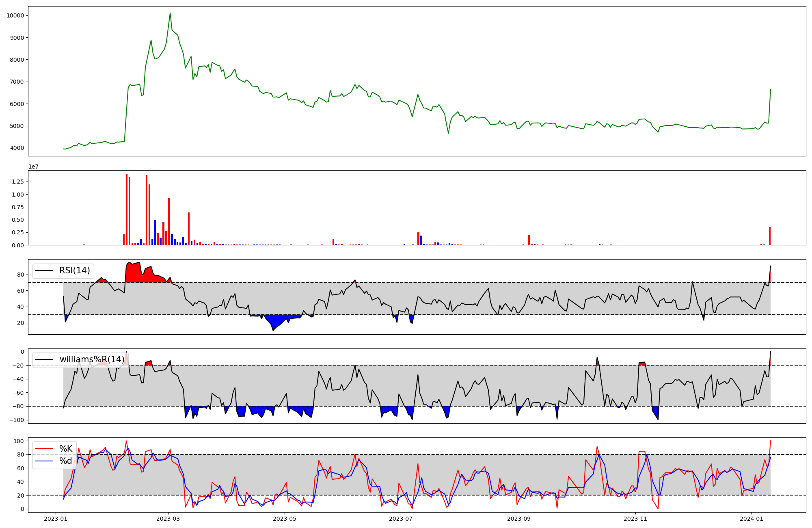Click the williams%R(14) legend label

pos(92,359)
